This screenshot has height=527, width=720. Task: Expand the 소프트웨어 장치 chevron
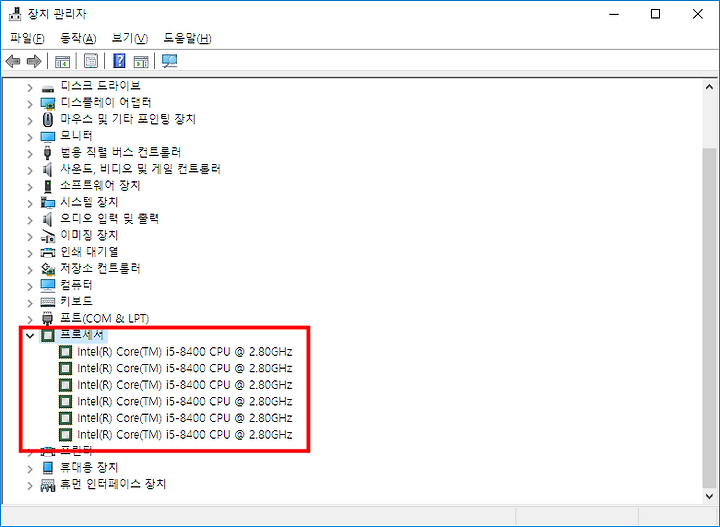tap(30, 187)
